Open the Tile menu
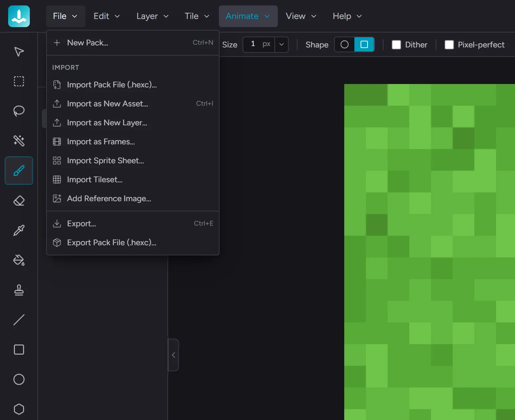The width and height of the screenshot is (515, 420). (x=197, y=16)
